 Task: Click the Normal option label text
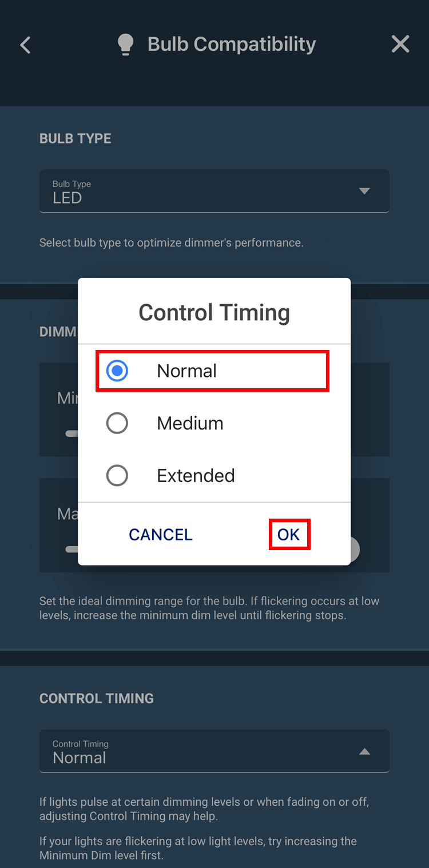(186, 371)
